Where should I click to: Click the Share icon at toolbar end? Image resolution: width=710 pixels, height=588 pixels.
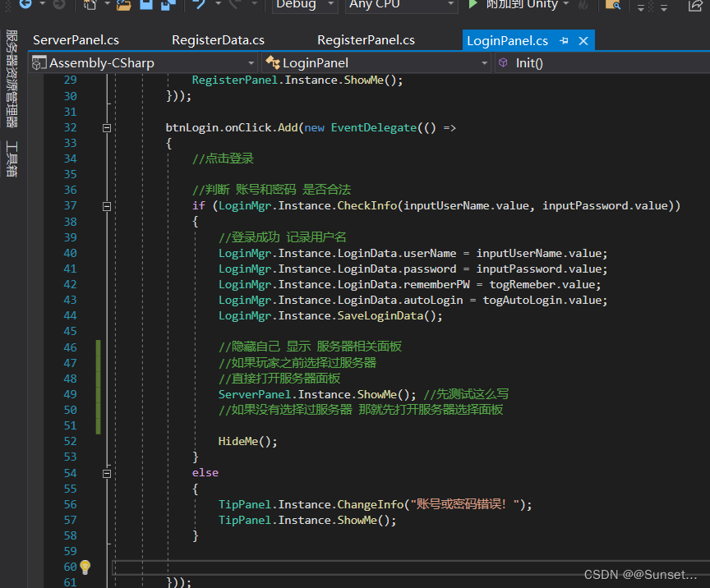(x=695, y=5)
